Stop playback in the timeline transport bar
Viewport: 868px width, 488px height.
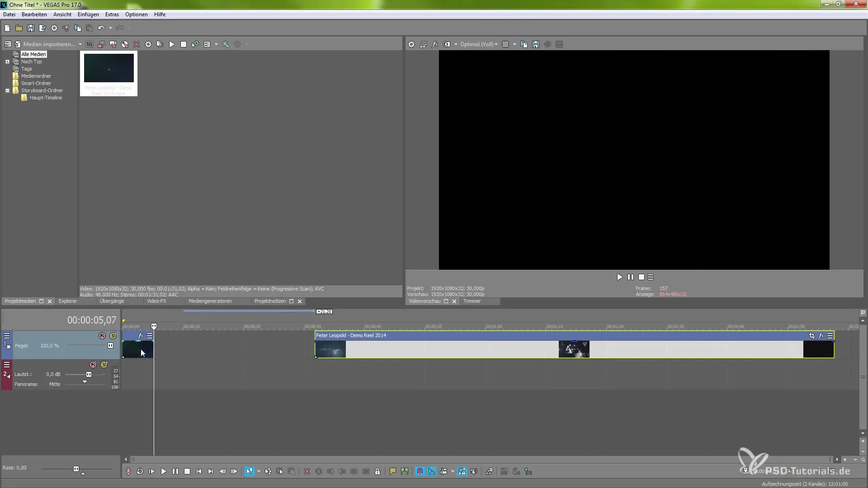click(x=187, y=471)
